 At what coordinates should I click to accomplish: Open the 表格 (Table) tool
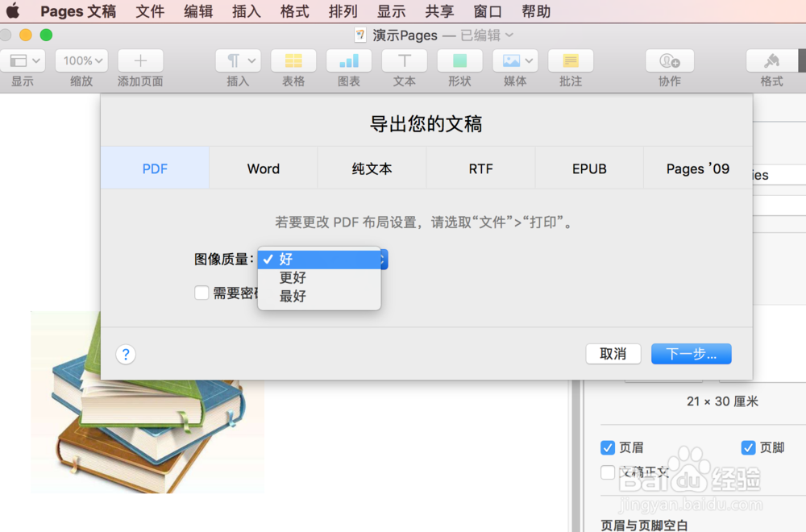(293, 60)
